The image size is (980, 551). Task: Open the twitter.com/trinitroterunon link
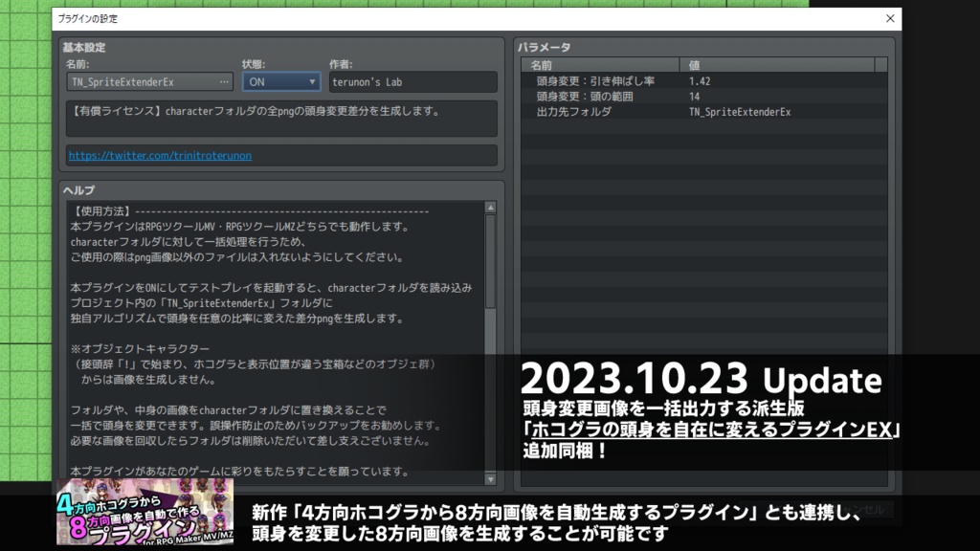[159, 154]
